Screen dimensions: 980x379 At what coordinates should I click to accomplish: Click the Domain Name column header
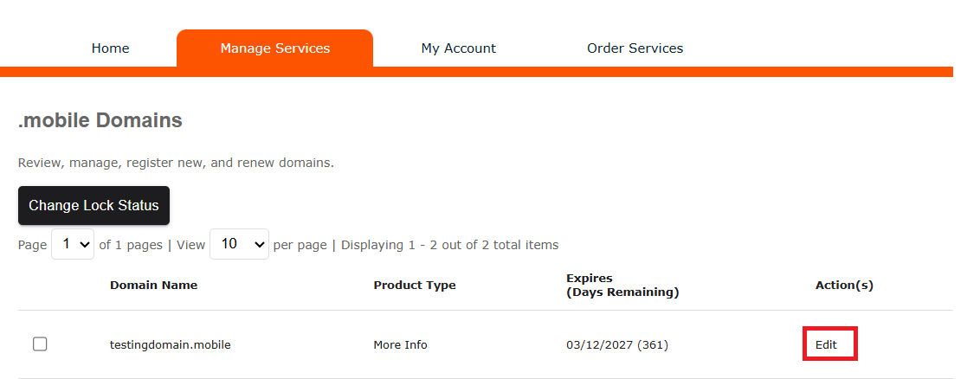[153, 285]
